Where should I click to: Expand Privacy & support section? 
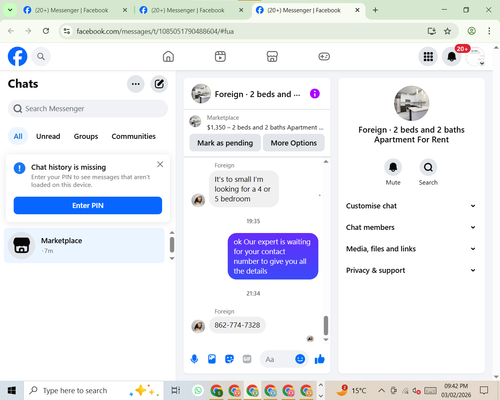click(411, 270)
